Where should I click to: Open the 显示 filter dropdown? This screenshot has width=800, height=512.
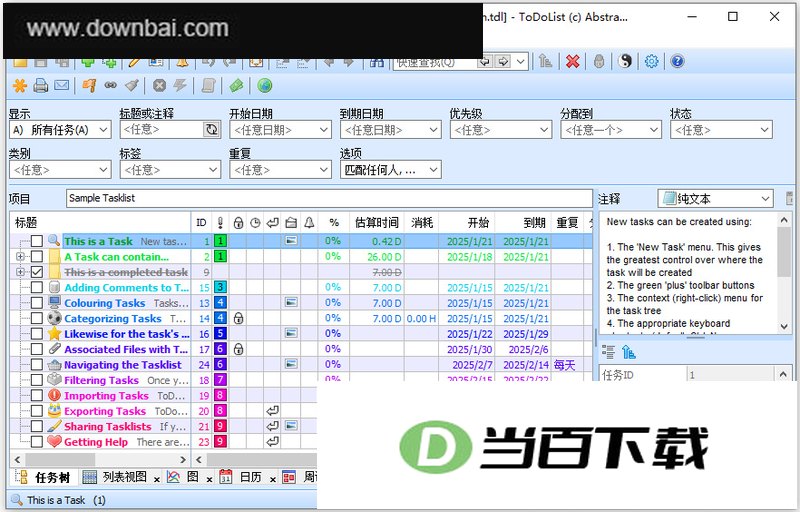point(60,130)
